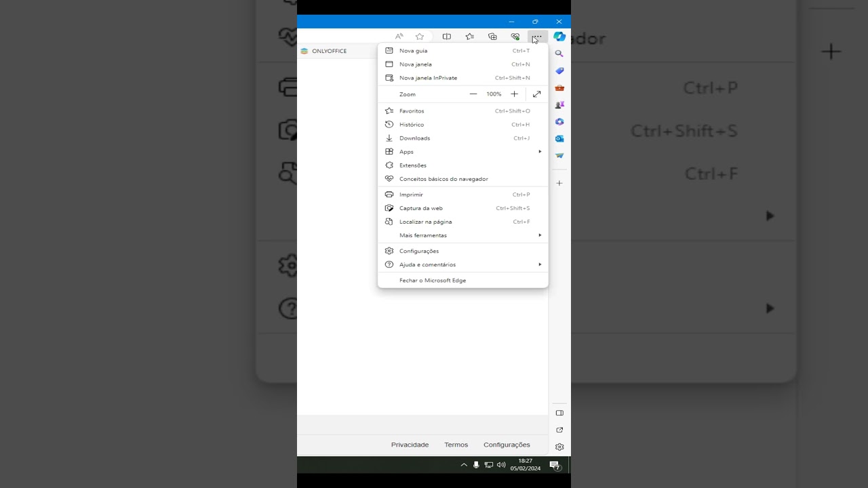Image resolution: width=868 pixels, height=488 pixels.
Task: Click the taskbar microphone icon
Action: coord(476,465)
